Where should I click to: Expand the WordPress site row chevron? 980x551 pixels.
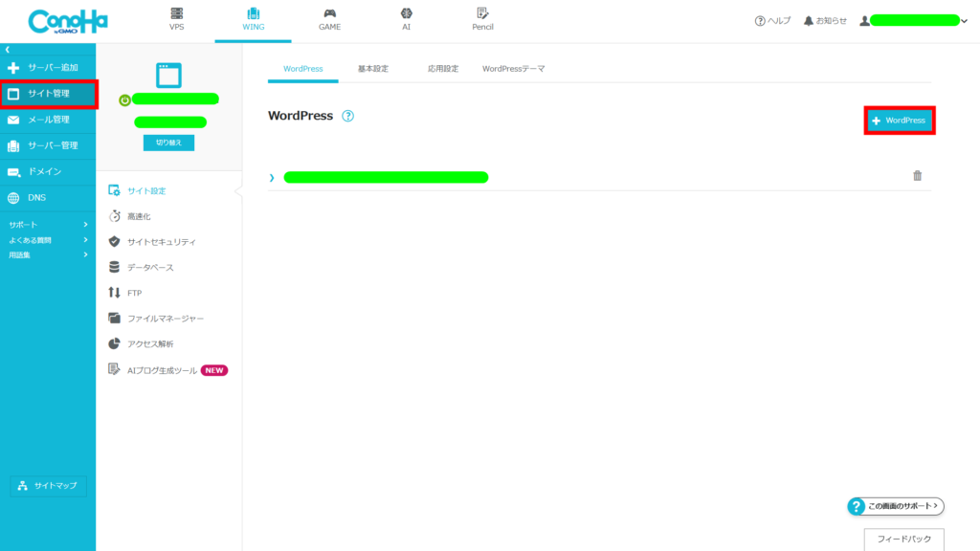272,177
